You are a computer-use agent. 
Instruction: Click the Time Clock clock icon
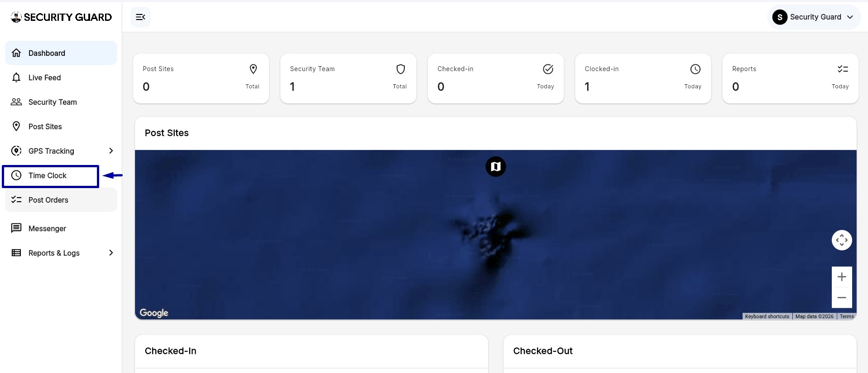(x=16, y=175)
